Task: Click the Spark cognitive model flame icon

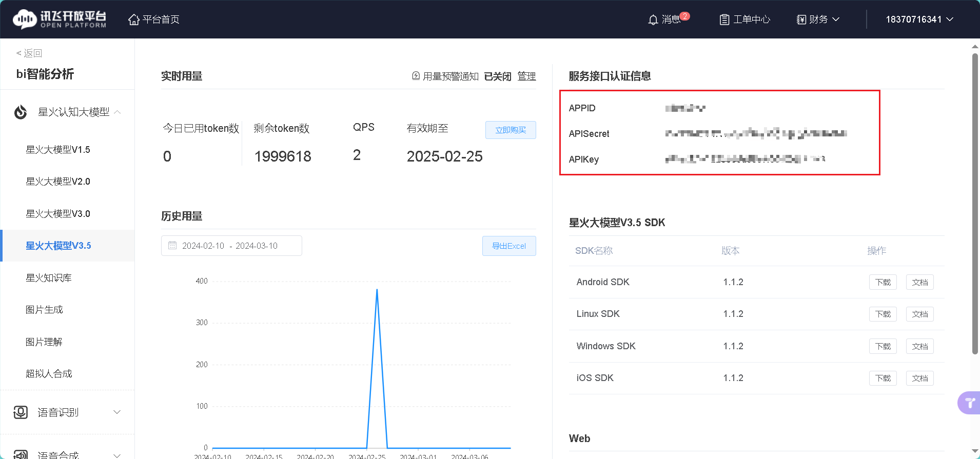Action: click(21, 112)
